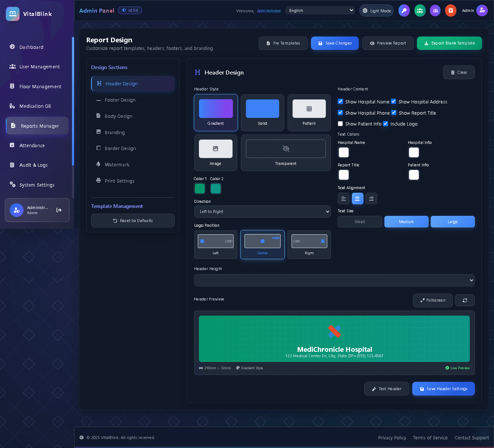Image resolution: width=494 pixels, height=448 pixels.
Task: Click the key icon in top bar
Action: point(404,10)
